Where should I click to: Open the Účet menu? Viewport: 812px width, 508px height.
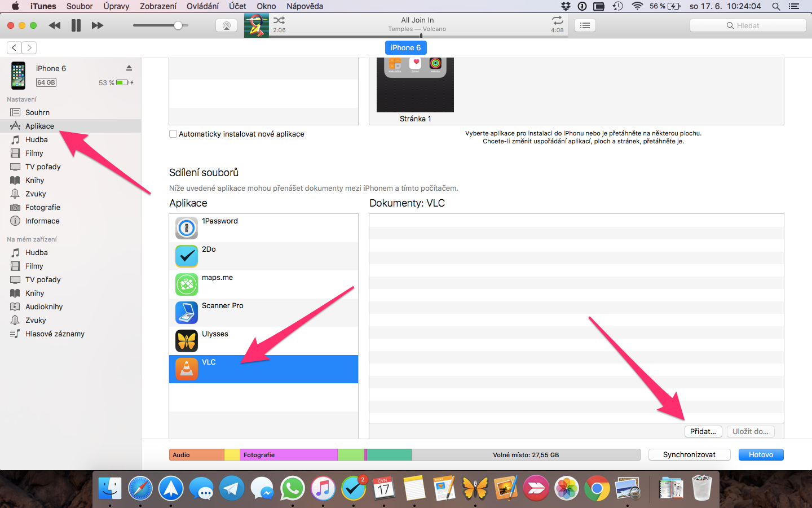tap(237, 6)
